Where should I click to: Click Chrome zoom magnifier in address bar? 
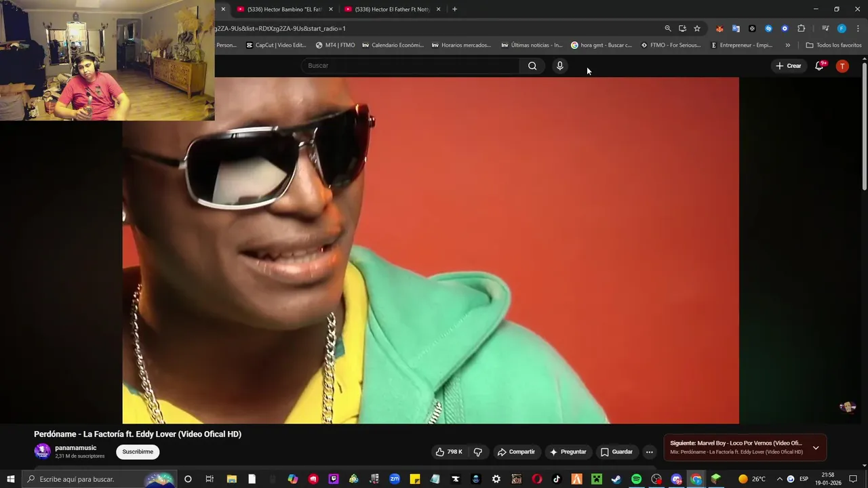(668, 28)
